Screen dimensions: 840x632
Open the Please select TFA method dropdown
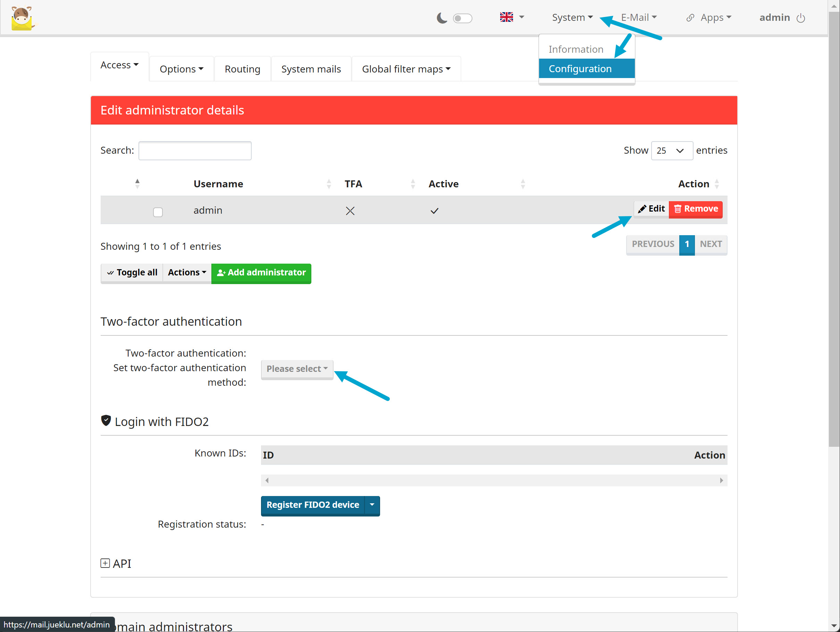(296, 369)
